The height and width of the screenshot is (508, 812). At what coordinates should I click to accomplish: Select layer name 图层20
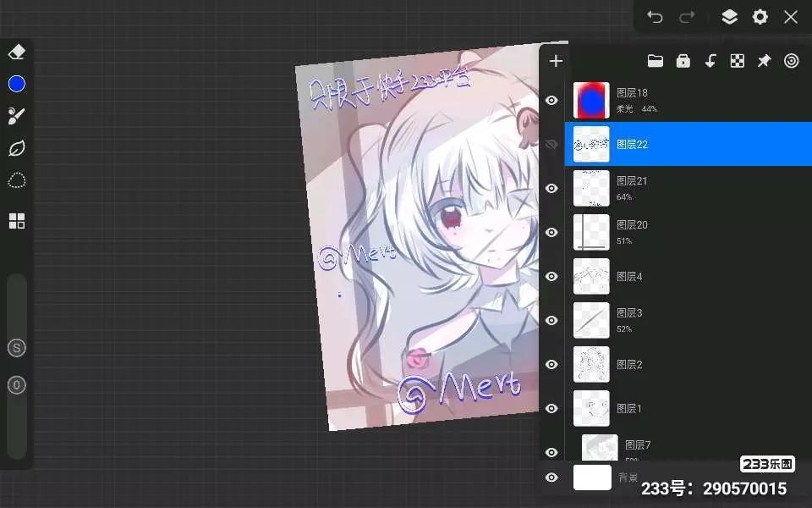(632, 225)
